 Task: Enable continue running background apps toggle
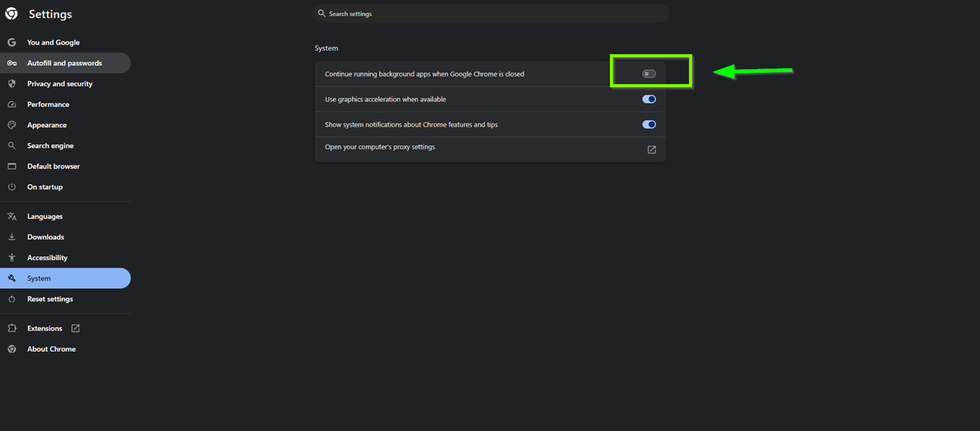(649, 74)
